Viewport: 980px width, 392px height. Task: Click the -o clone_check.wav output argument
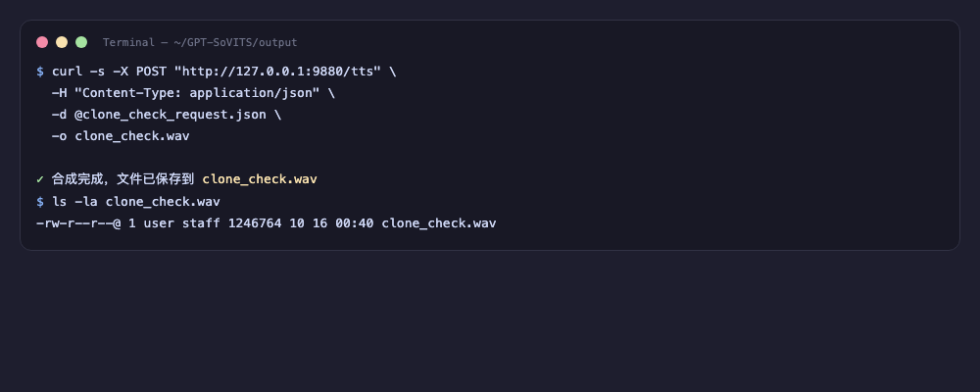click(121, 136)
